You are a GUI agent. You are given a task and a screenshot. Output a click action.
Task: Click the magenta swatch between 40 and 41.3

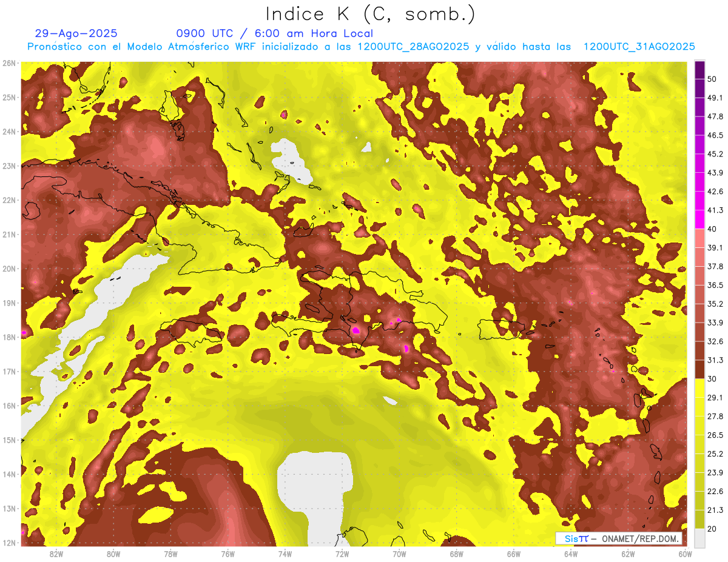(x=699, y=219)
